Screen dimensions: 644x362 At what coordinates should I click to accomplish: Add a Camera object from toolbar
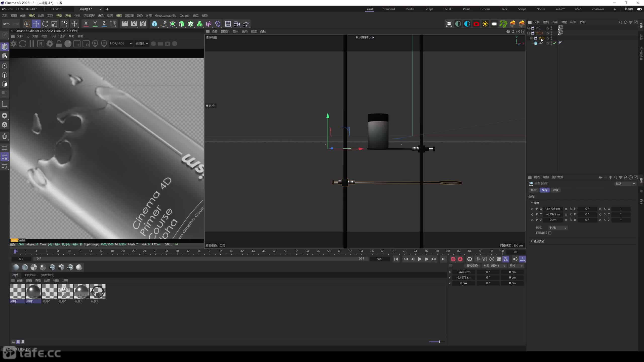point(237,24)
